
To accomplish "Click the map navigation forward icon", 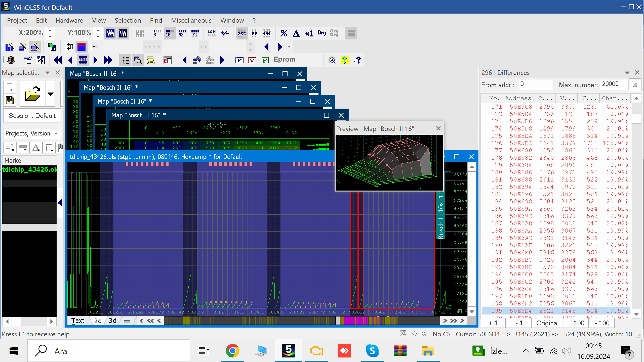I will click(x=95, y=60).
